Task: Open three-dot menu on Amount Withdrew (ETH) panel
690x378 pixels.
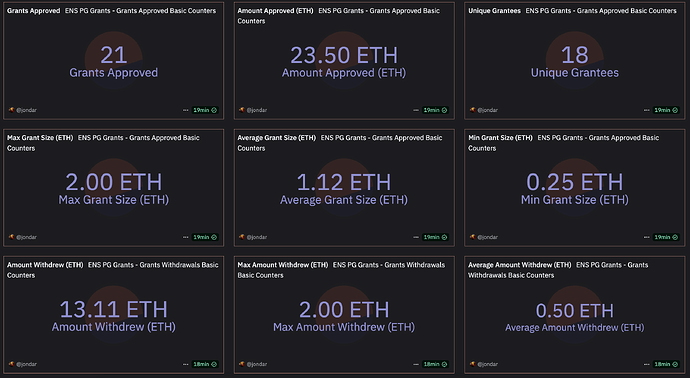Action: 185,364
